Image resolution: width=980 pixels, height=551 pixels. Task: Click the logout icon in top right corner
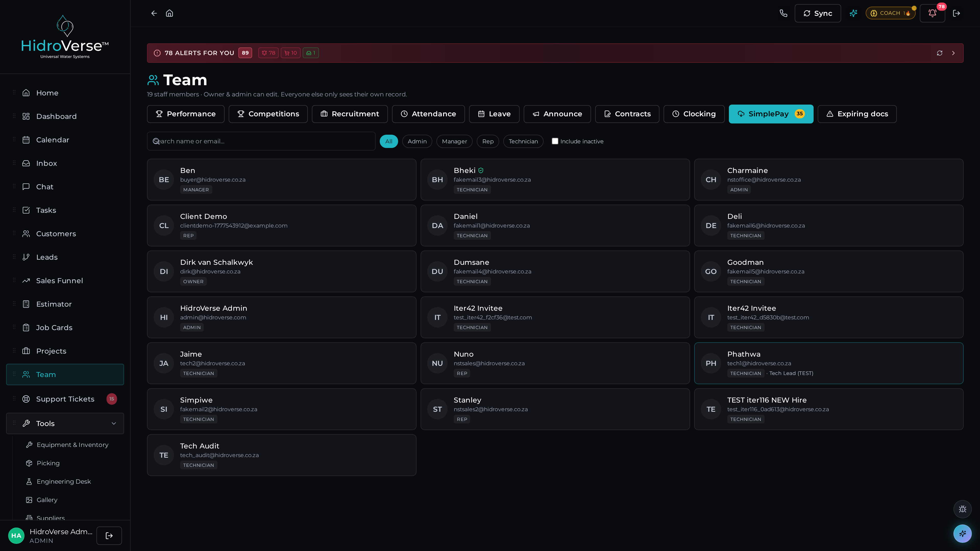coord(957,13)
